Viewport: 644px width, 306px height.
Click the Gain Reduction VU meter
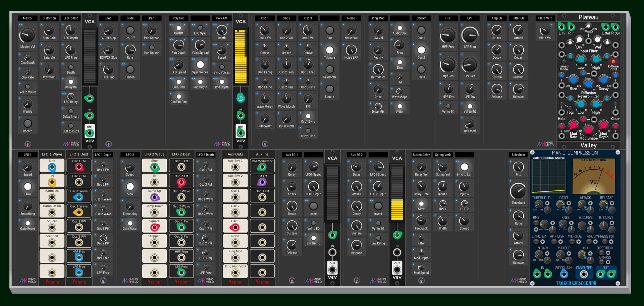point(593,176)
